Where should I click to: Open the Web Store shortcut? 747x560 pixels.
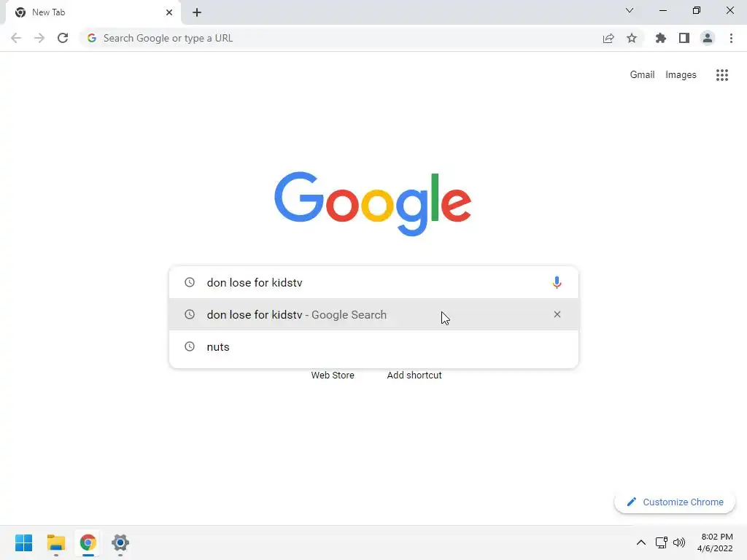(x=333, y=376)
